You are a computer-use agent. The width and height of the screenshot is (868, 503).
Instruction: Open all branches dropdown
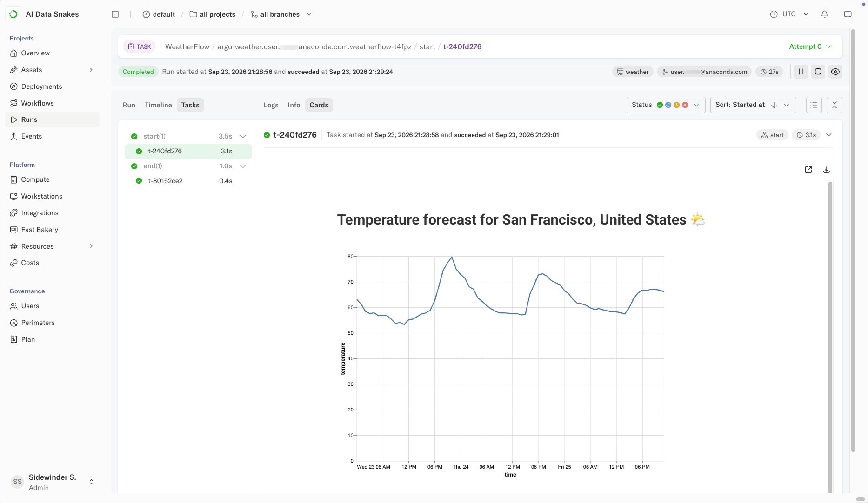281,14
